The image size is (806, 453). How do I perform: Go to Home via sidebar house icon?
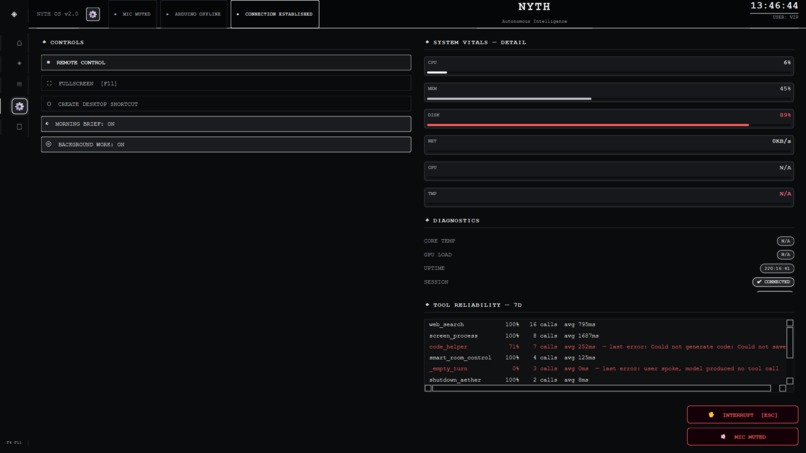point(20,43)
